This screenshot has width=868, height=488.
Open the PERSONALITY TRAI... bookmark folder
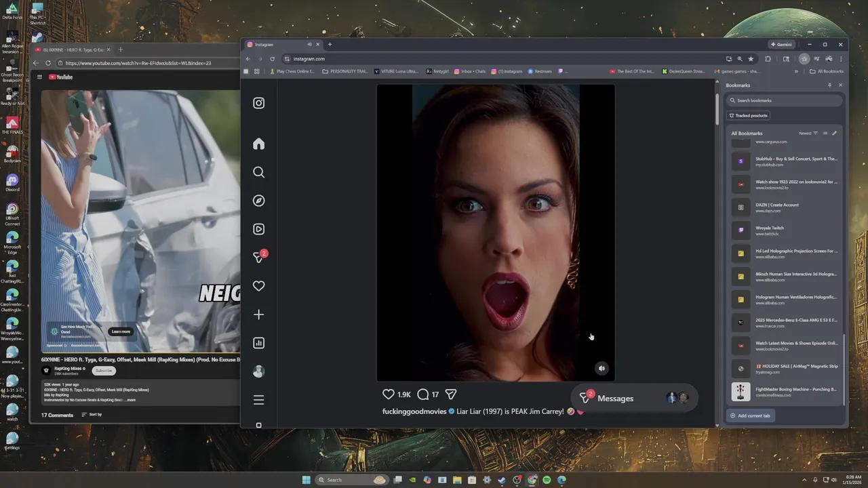pyautogui.click(x=345, y=71)
